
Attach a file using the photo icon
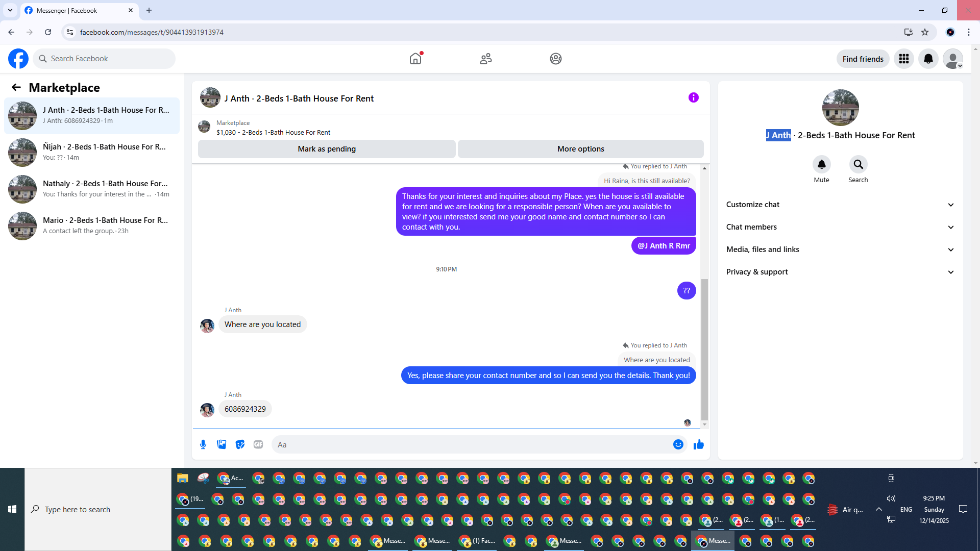click(222, 444)
